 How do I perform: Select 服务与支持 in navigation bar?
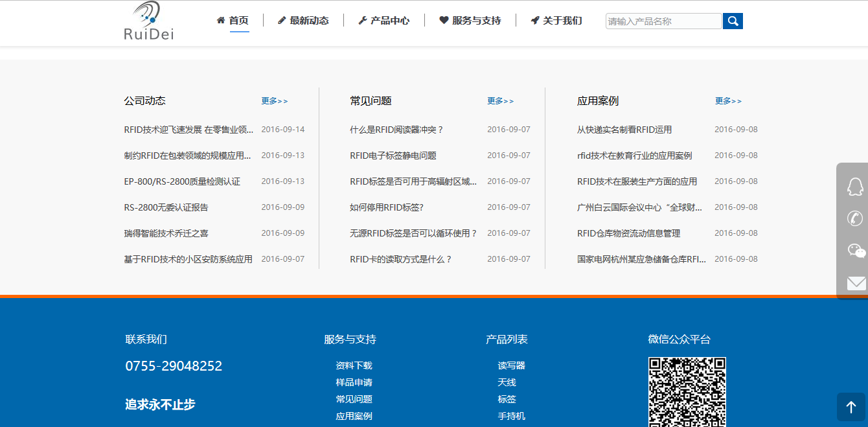[470, 21]
